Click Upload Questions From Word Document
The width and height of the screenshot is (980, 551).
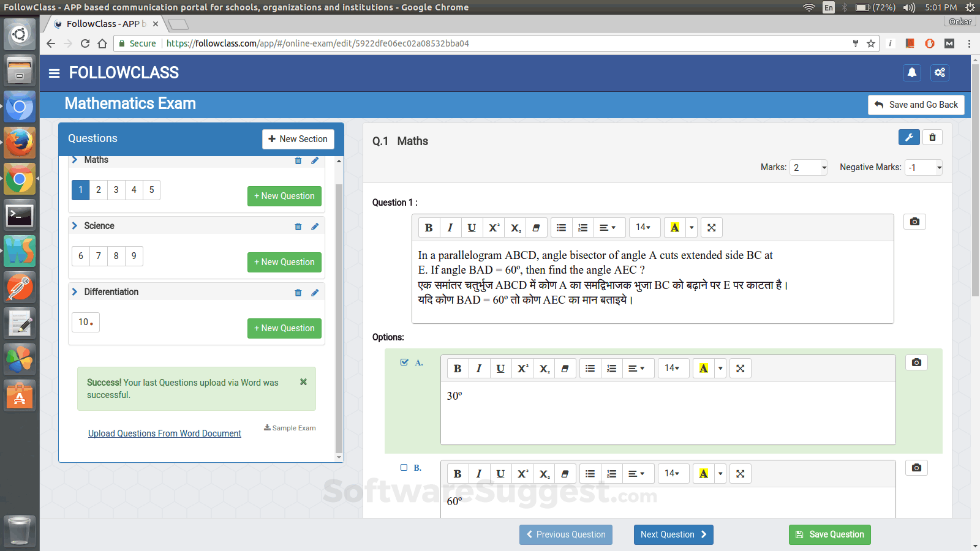(164, 433)
